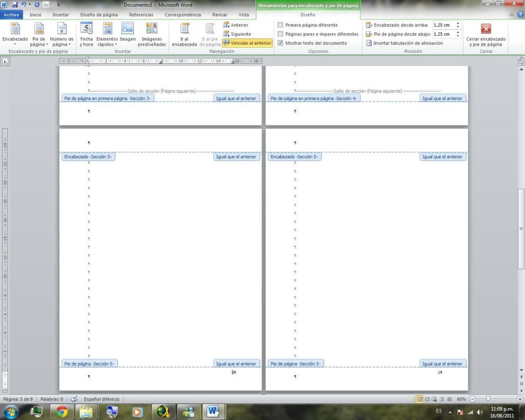The width and height of the screenshot is (525, 420).
Task: Open Word Help question mark icon
Action: (x=520, y=14)
